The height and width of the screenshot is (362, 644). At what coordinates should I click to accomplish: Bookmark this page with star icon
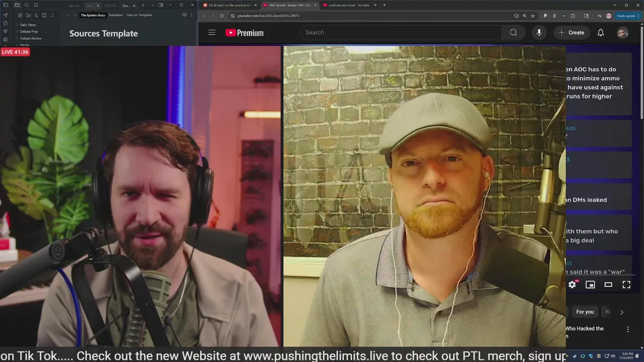click(x=533, y=16)
